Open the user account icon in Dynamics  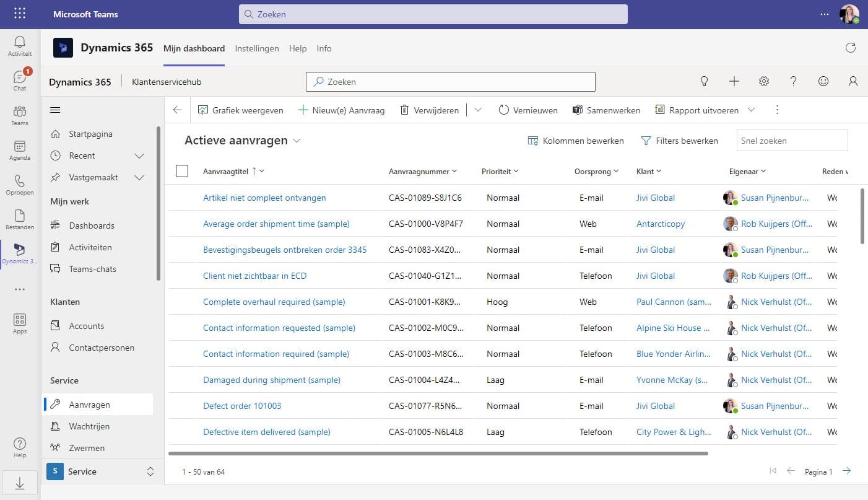853,81
